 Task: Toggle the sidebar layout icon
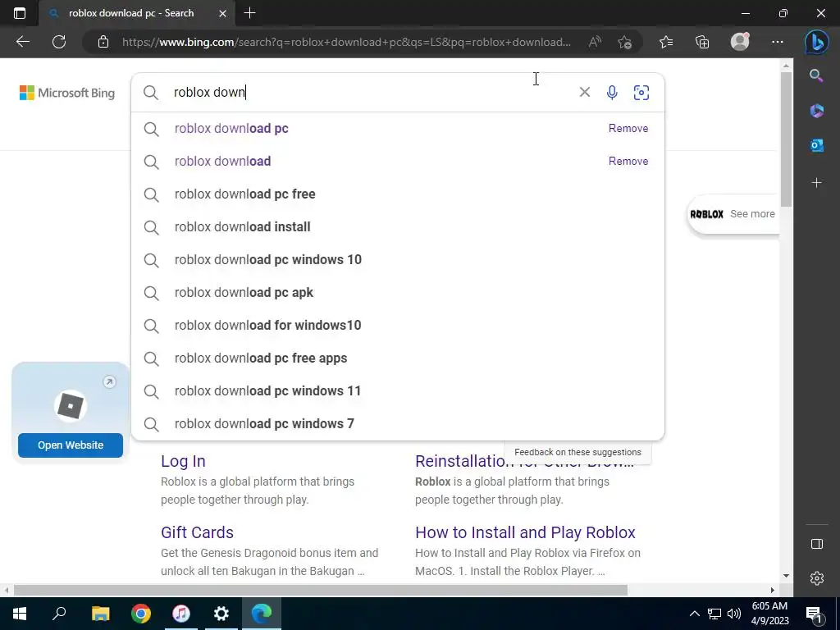tap(816, 545)
